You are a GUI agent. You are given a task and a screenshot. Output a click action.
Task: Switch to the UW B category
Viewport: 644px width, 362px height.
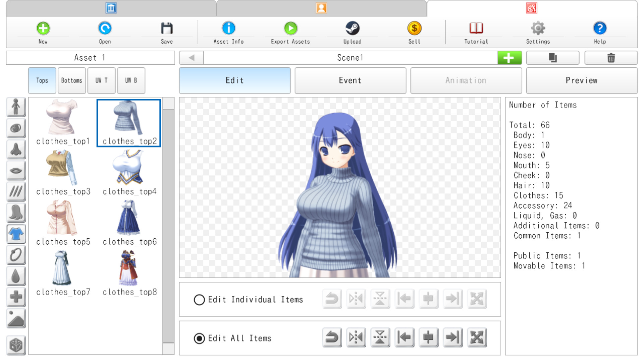coord(131,80)
